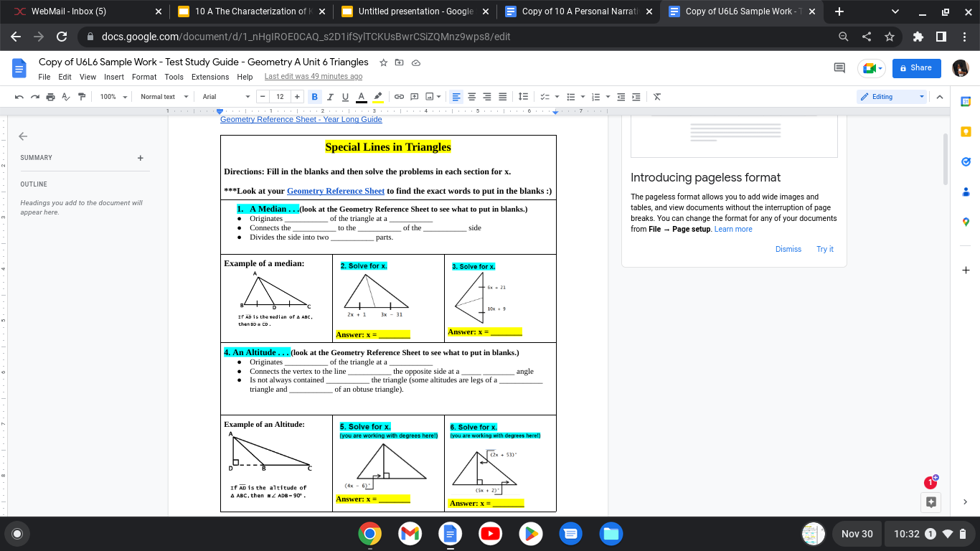The width and height of the screenshot is (980, 551).
Task: Open Contacts in the side panel
Action: click(966, 192)
